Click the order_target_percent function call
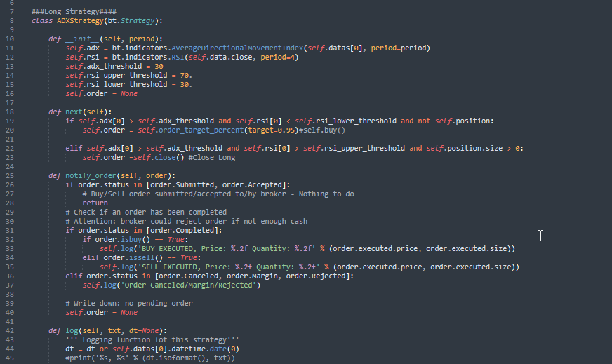This screenshot has height=364, width=612. [x=188, y=130]
